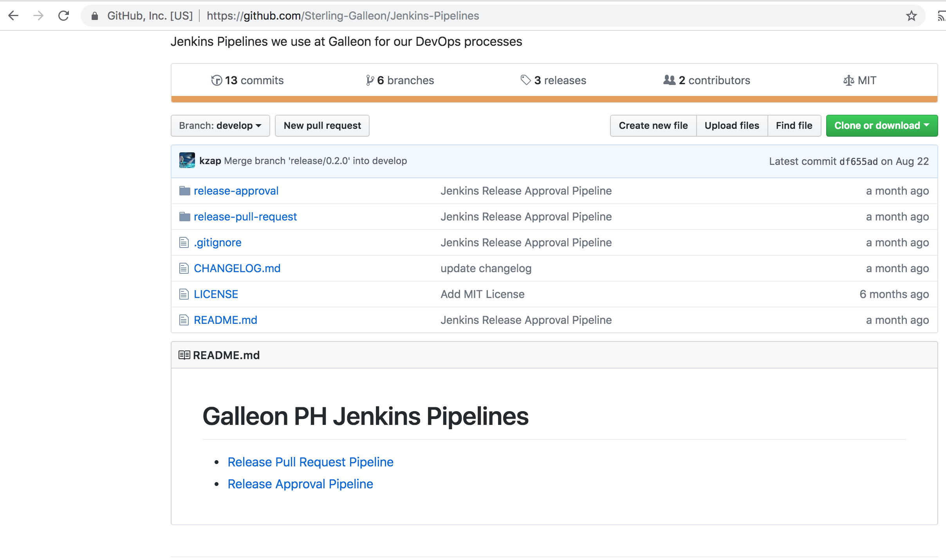Screen dimensions: 946x560
Task: Open the LICENSE file
Action: (216, 294)
